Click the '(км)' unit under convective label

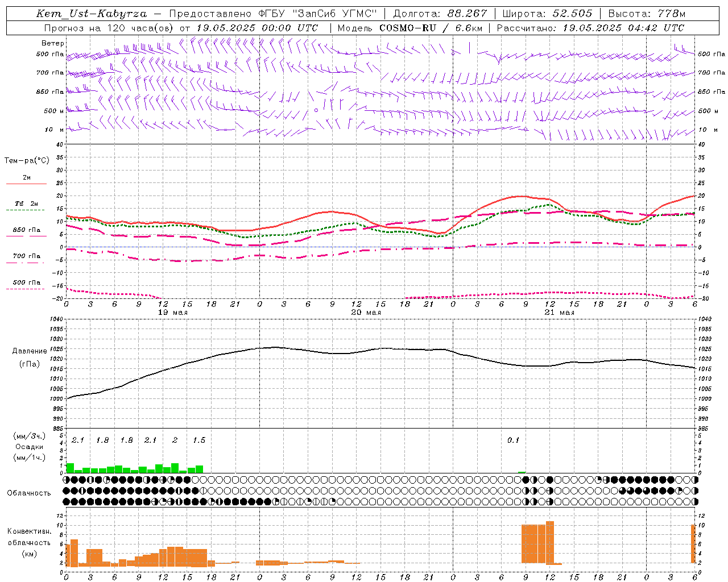[30, 554]
